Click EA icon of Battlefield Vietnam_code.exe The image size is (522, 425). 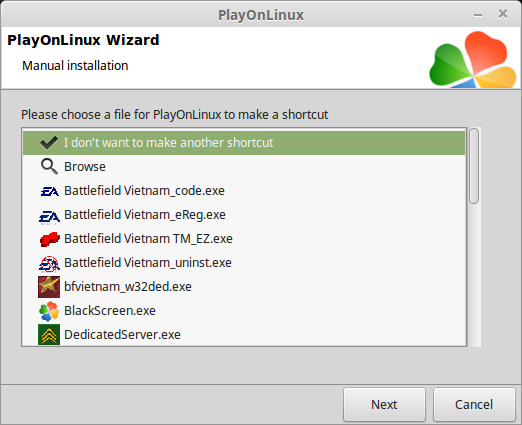pyautogui.click(x=49, y=191)
